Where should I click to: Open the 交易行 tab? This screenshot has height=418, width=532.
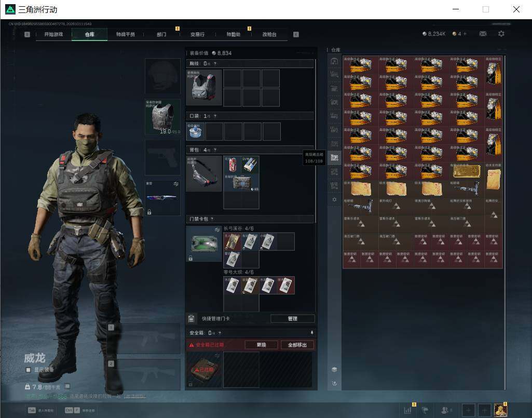tap(197, 34)
